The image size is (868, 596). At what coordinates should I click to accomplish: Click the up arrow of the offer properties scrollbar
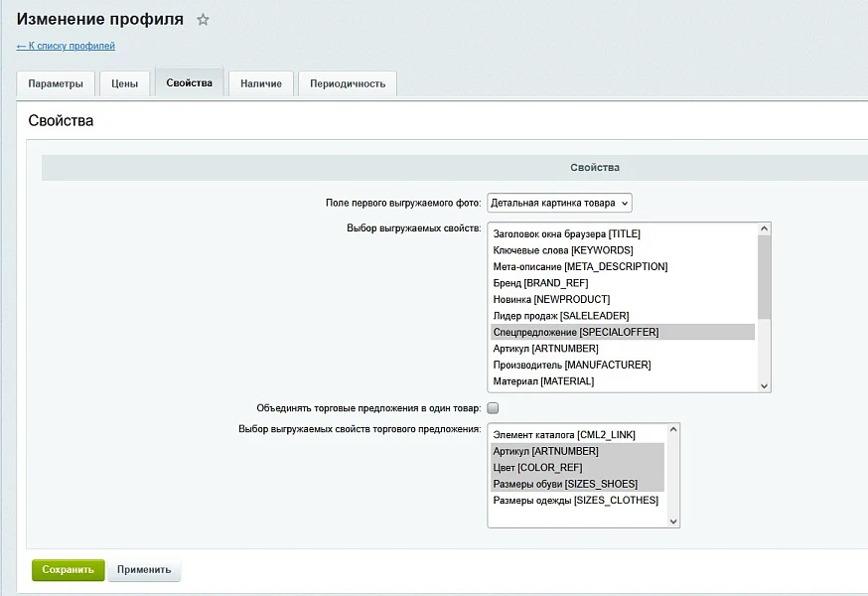coord(673,429)
